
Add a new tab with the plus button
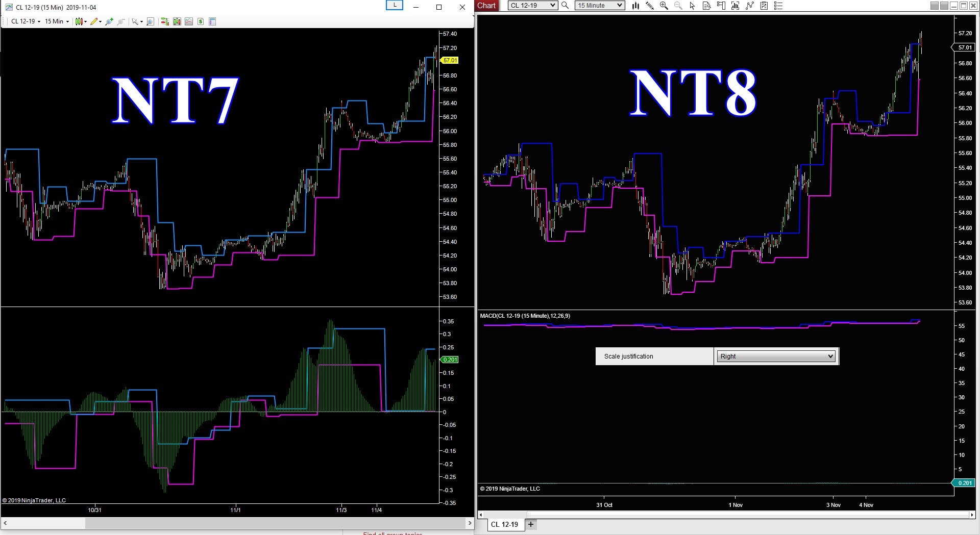[531, 524]
